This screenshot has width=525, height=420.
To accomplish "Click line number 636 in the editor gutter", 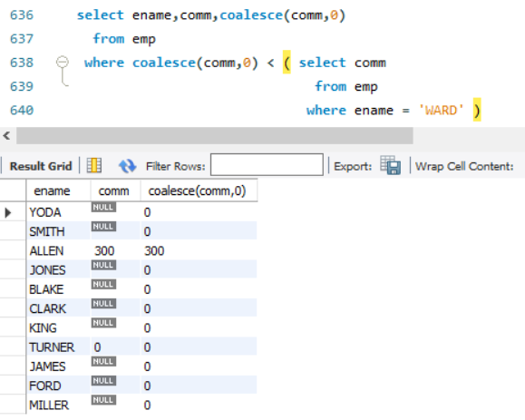I will [22, 15].
